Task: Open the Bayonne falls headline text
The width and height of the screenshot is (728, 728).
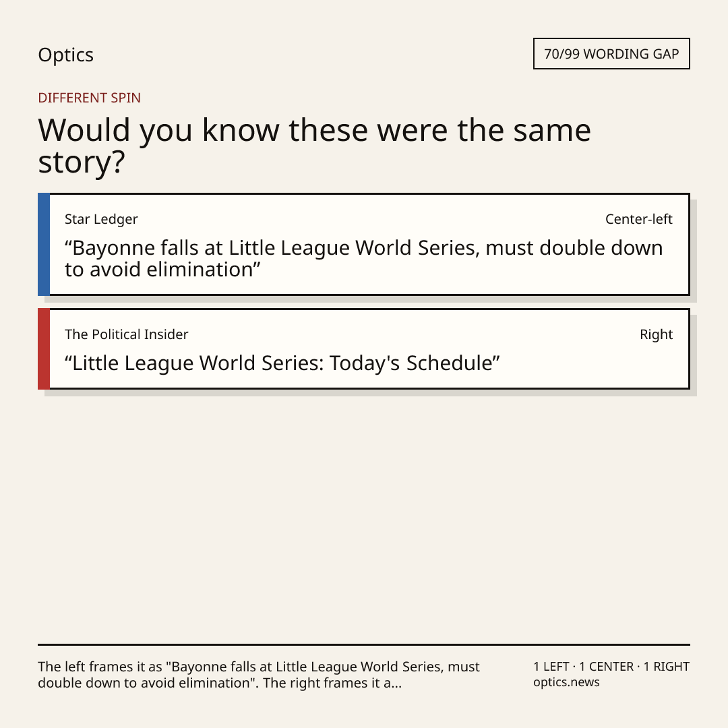Action: click(x=363, y=259)
